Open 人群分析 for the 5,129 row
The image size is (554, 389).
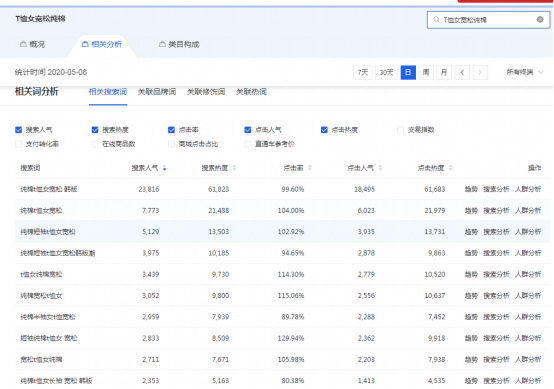(x=528, y=232)
